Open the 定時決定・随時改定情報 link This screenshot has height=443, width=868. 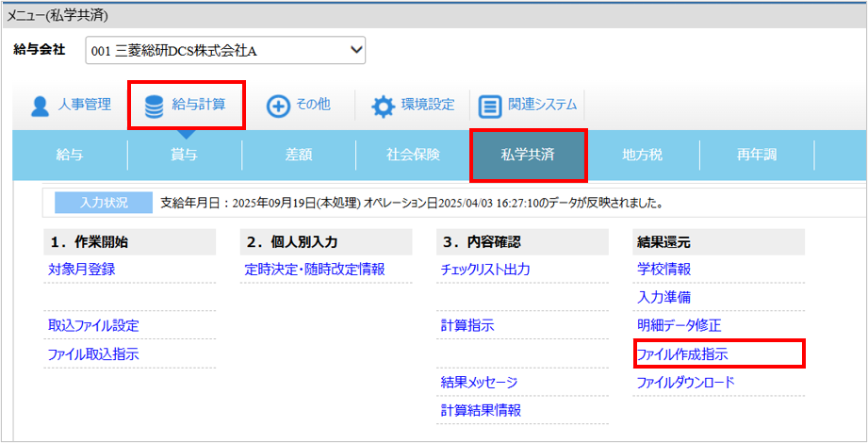[x=315, y=270]
